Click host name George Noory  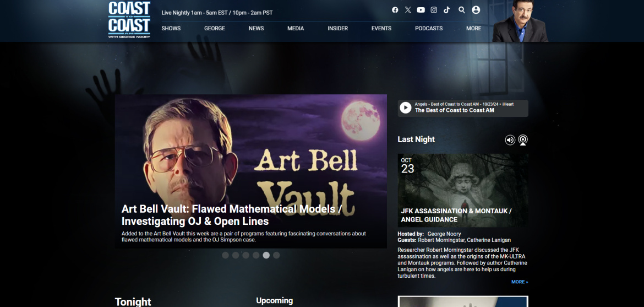pyautogui.click(x=444, y=234)
